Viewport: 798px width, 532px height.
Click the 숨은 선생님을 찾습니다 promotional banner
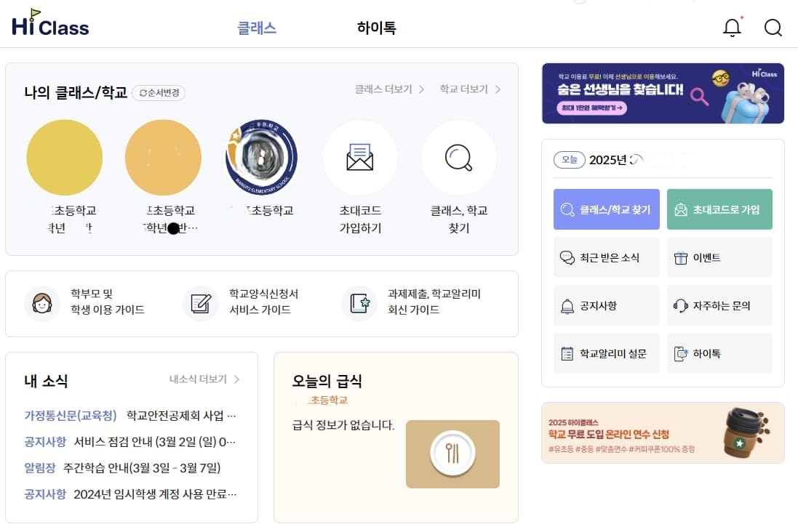coord(663,93)
